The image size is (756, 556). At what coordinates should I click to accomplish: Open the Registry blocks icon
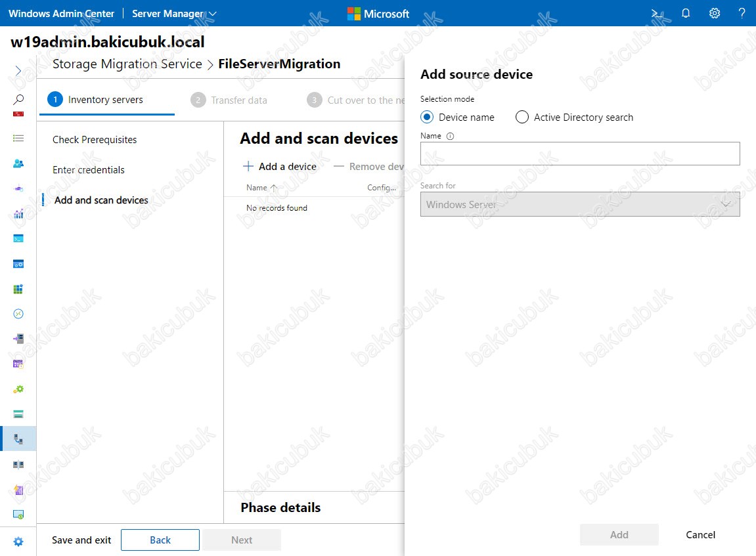(x=18, y=289)
